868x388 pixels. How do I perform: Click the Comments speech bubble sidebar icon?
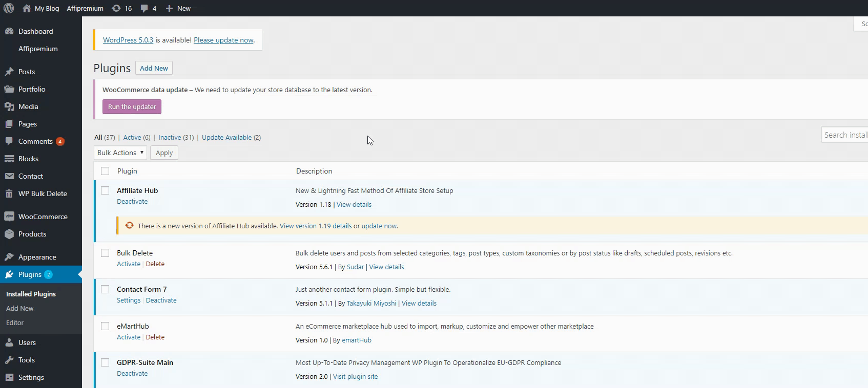9,141
